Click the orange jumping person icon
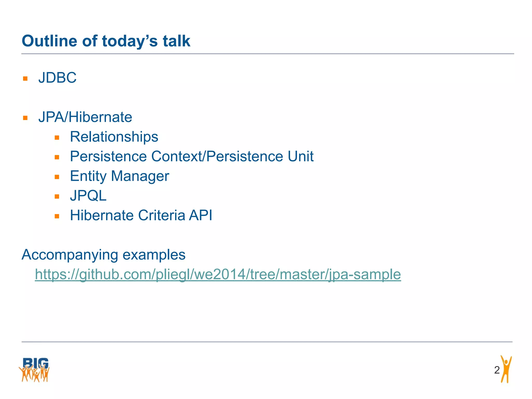532x399 pixels. coord(506,369)
